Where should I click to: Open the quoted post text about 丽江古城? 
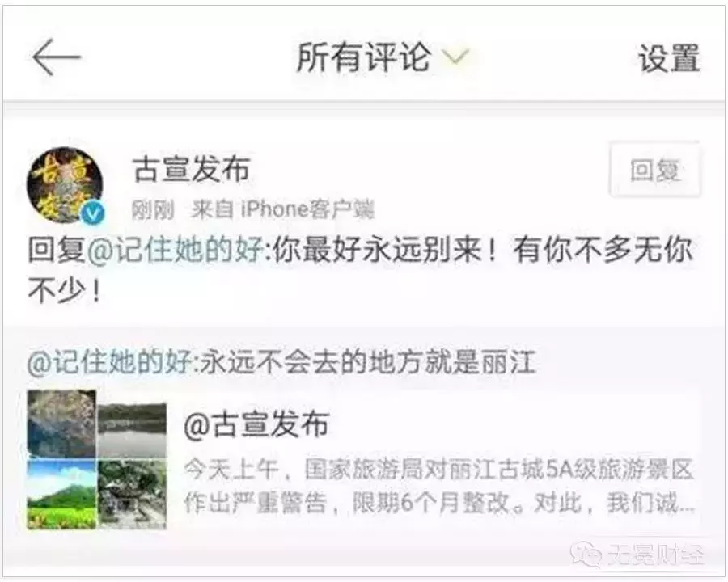point(439,486)
